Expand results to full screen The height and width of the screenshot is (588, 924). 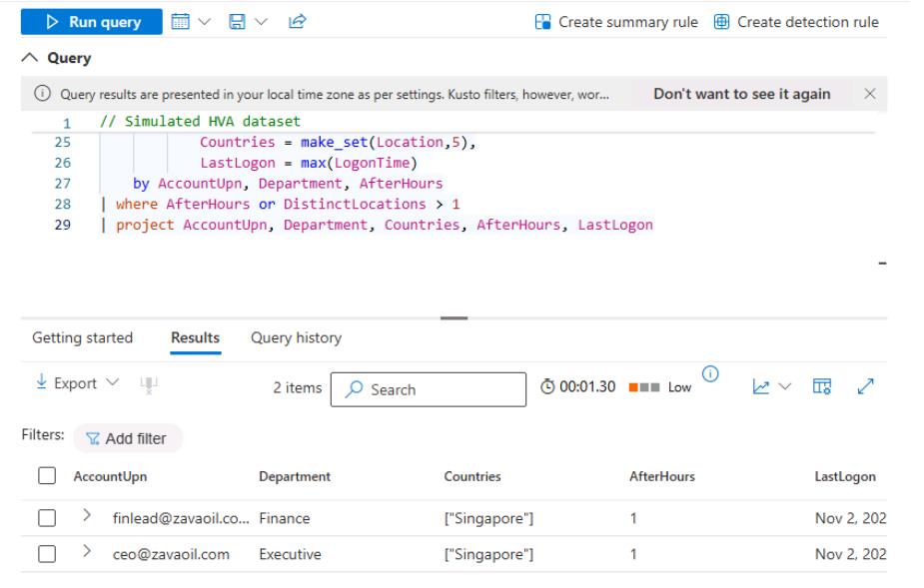click(865, 384)
